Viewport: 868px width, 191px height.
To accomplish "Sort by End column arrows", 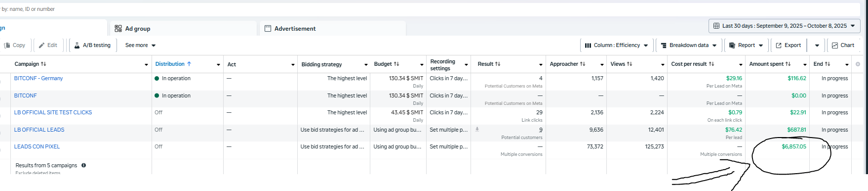I will click(828, 64).
